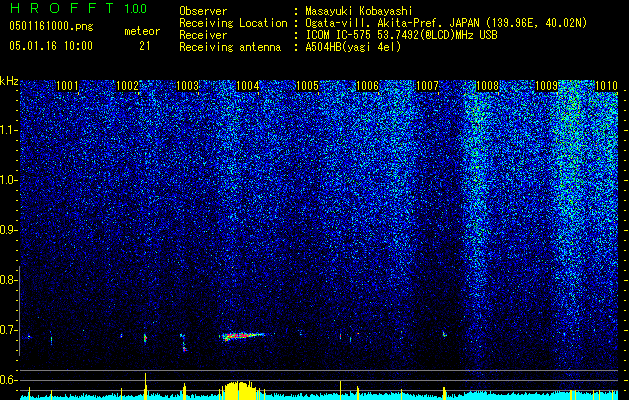Select the version number 1.0.0
Screen dimensions: 629x400
pos(135,9)
